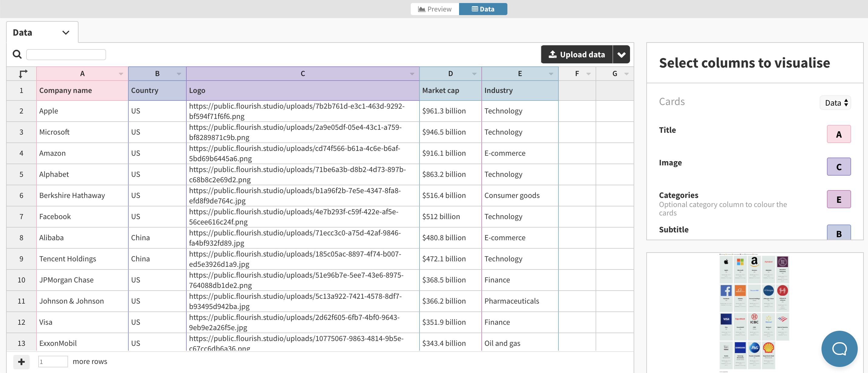Select the $946.5 billion cell
Screen dimensions: 868x373
(x=451, y=132)
